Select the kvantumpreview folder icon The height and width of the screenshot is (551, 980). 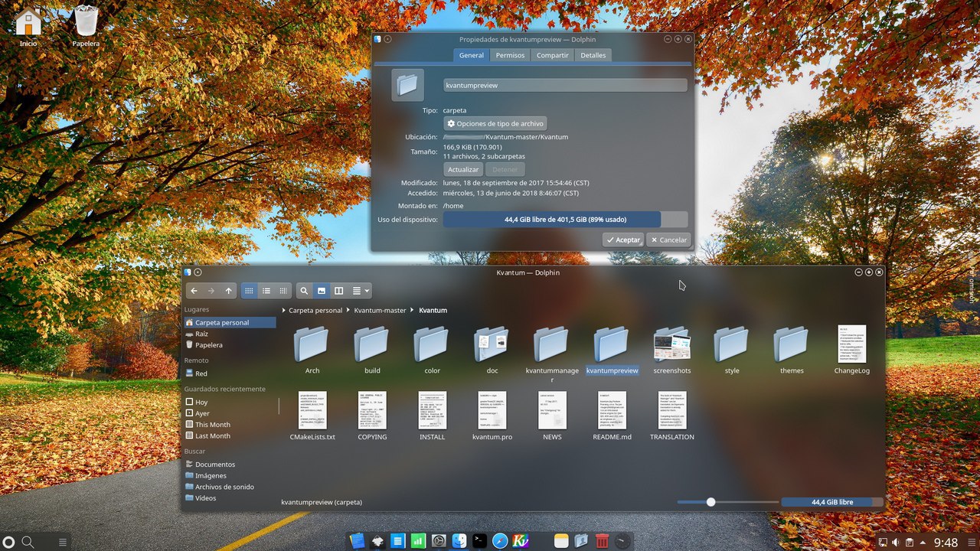612,344
